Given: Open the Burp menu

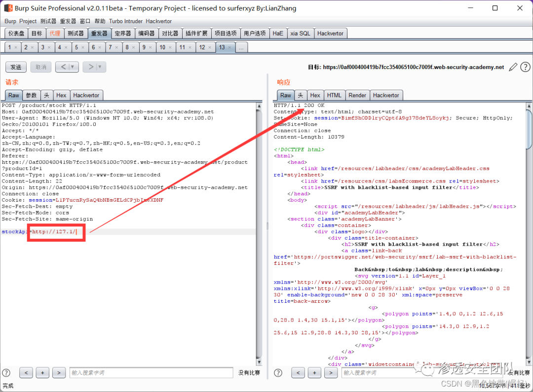Looking at the screenshot, I should click(x=10, y=21).
